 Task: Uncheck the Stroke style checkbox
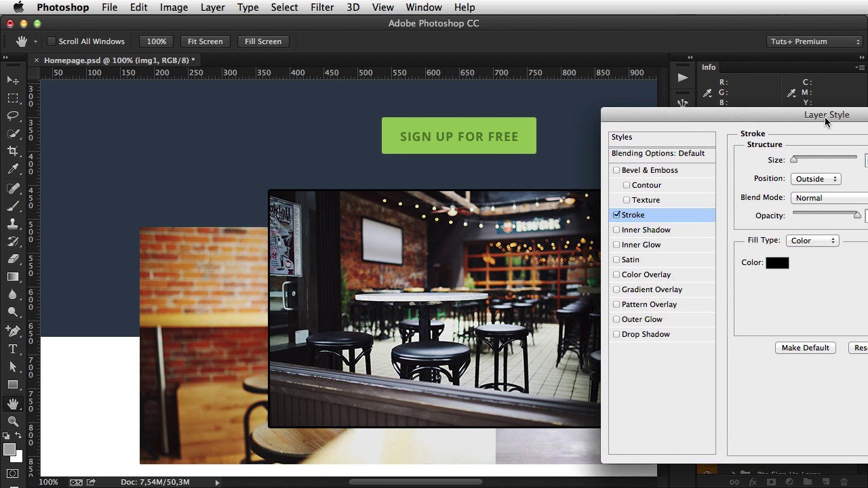616,215
